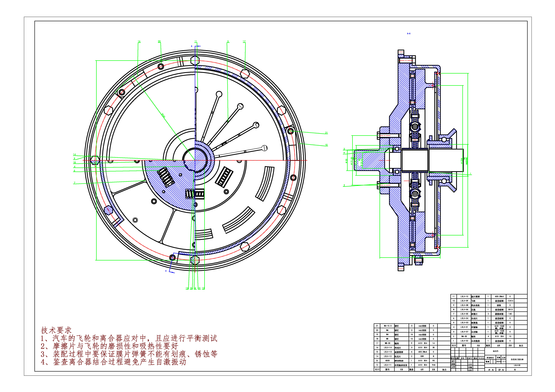The width and height of the screenshot is (555, 392).
Task: Click technical requirement line 4 about self-excited vibration
Action: click(114, 362)
